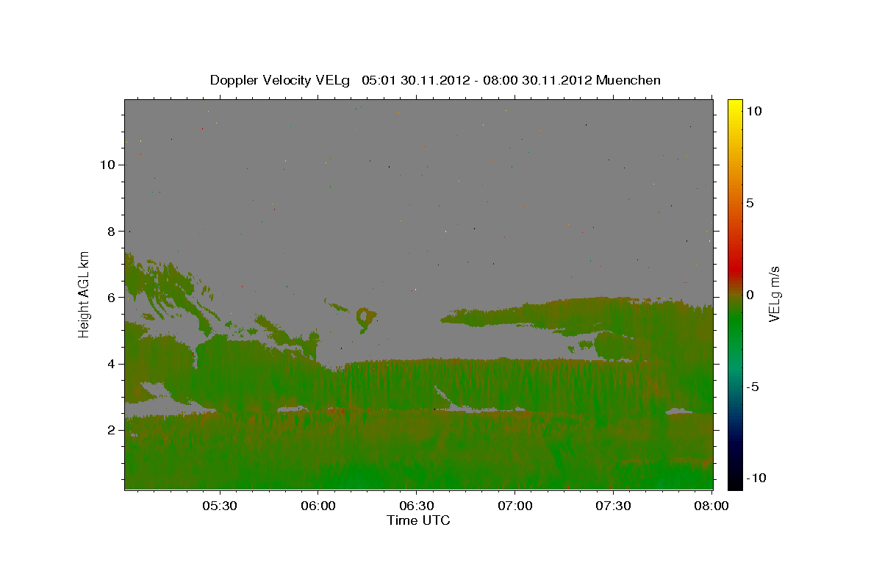This screenshot has height=588, width=882.
Task: Click the colorbar value -5 label
Action: pyautogui.click(x=752, y=387)
